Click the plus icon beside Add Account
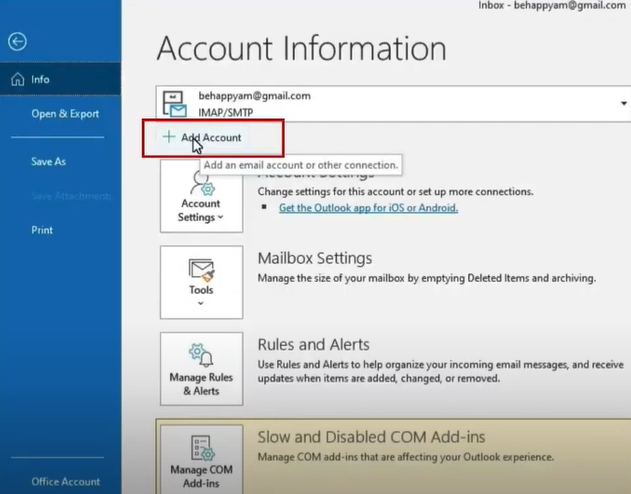The width and height of the screenshot is (631, 494). coord(169,137)
